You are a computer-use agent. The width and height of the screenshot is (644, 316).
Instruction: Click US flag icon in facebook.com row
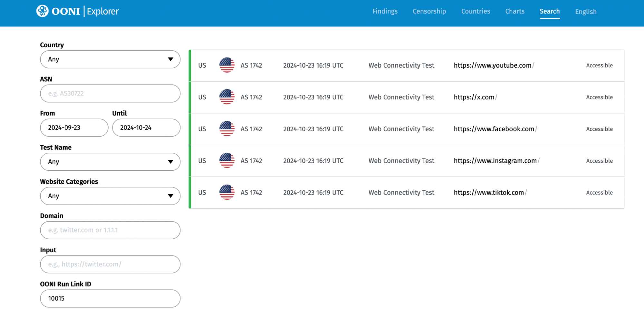pyautogui.click(x=227, y=129)
